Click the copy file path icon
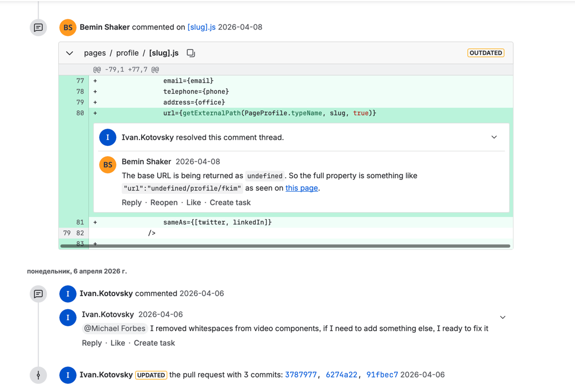575x392 pixels. click(191, 53)
